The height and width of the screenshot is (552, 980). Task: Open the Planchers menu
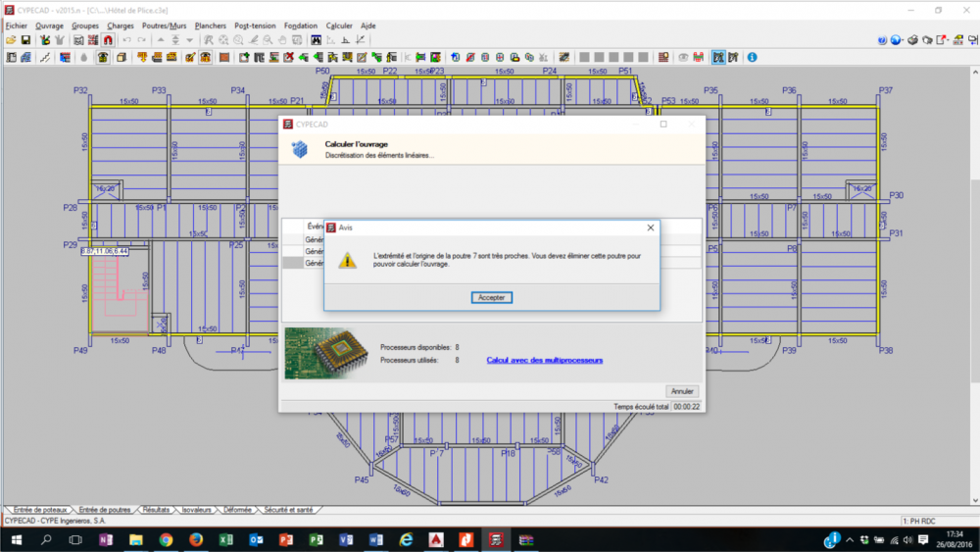(211, 25)
